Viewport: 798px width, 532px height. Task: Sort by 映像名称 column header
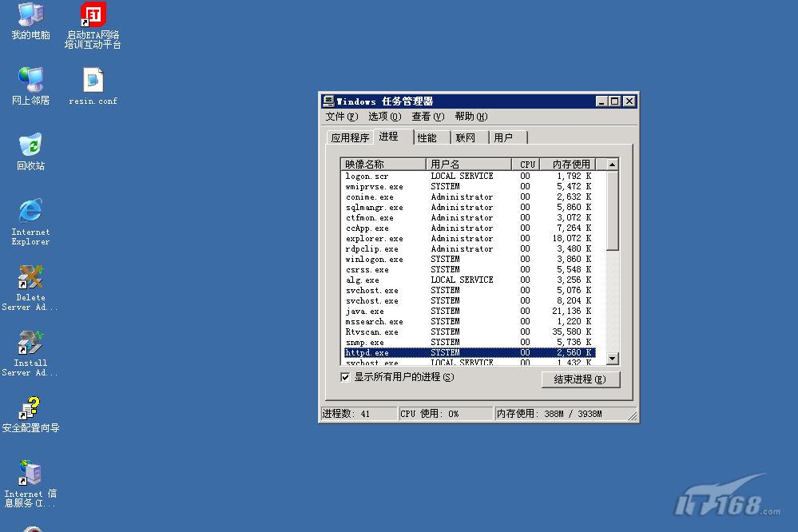(382, 165)
